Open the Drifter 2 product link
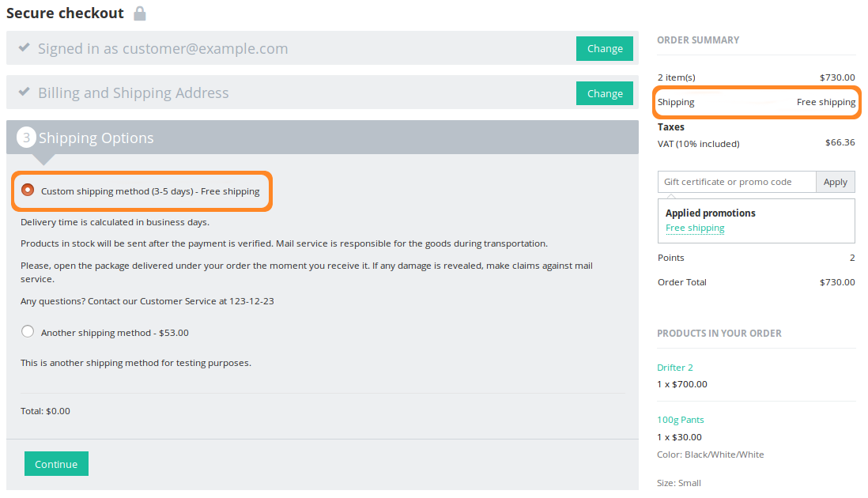Image resolution: width=868 pixels, height=498 pixels. pyautogui.click(x=675, y=368)
